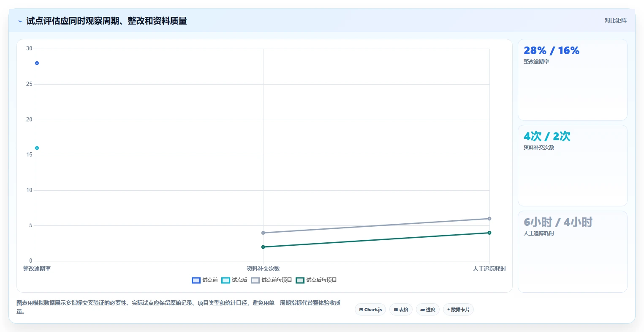Toggle the 试点后每项目 legend entry

316,280
